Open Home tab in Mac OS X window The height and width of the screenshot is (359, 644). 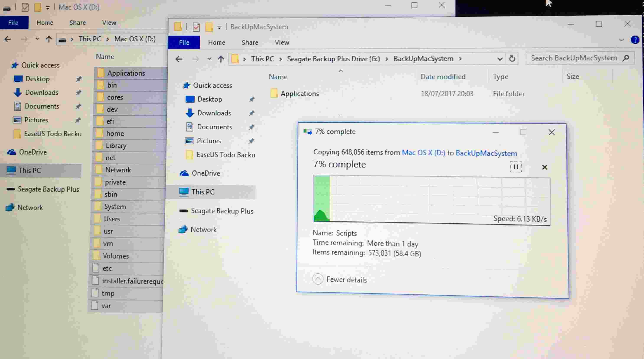(45, 23)
